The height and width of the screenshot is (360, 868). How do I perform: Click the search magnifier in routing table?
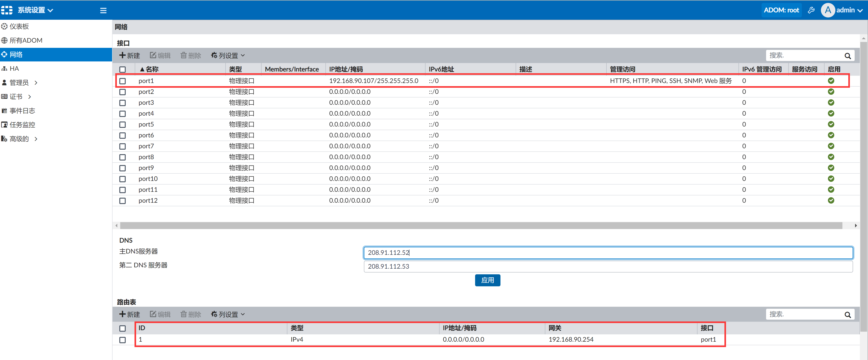(847, 314)
